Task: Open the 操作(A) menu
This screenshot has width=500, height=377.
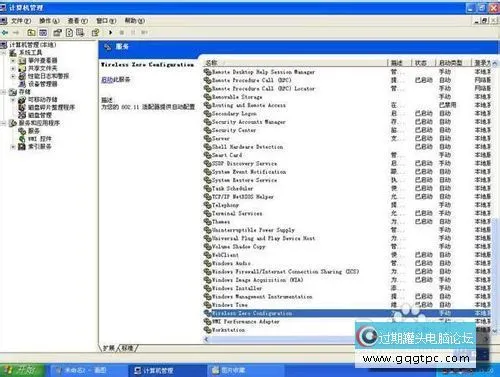Action: 49,21
